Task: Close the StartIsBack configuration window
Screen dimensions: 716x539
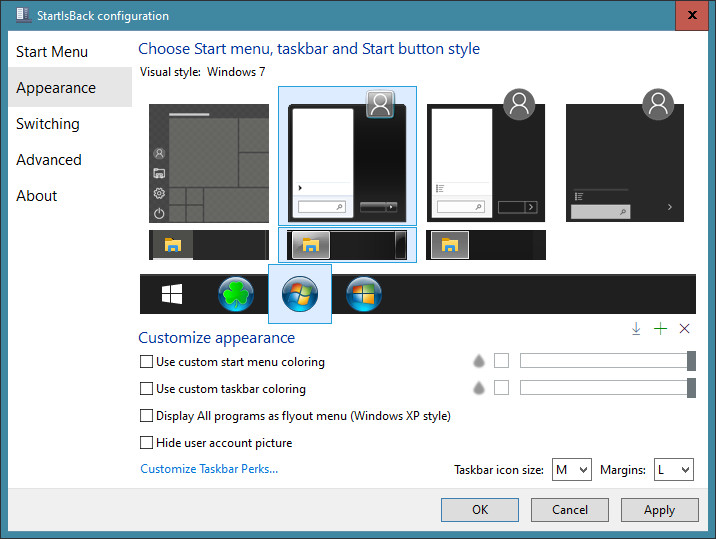Action: pyautogui.click(x=692, y=15)
